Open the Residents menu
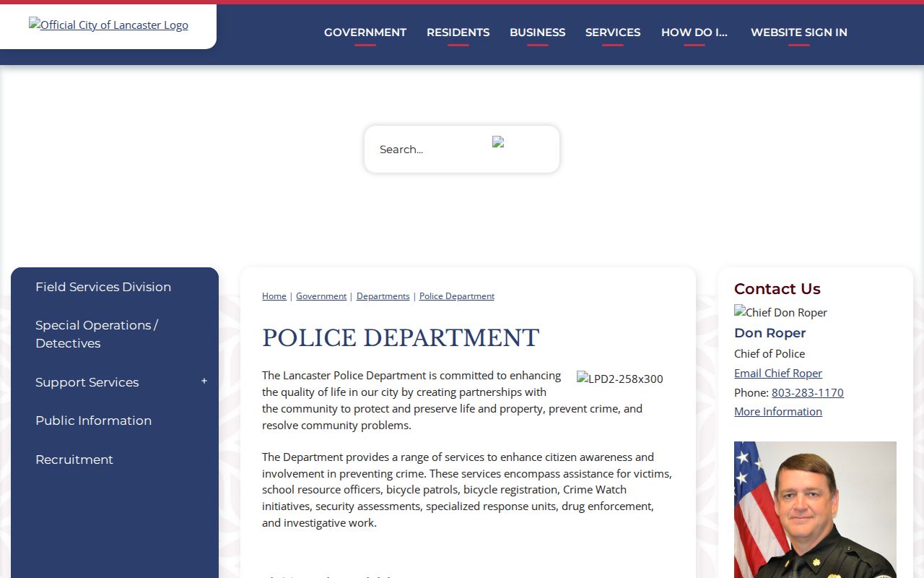924x578 pixels. (458, 33)
